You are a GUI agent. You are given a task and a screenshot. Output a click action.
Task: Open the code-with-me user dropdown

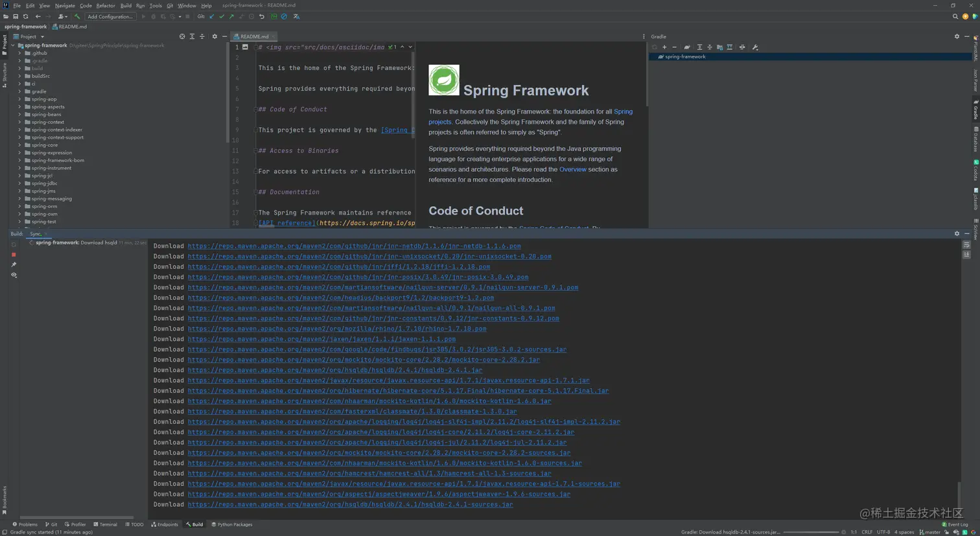click(x=62, y=17)
